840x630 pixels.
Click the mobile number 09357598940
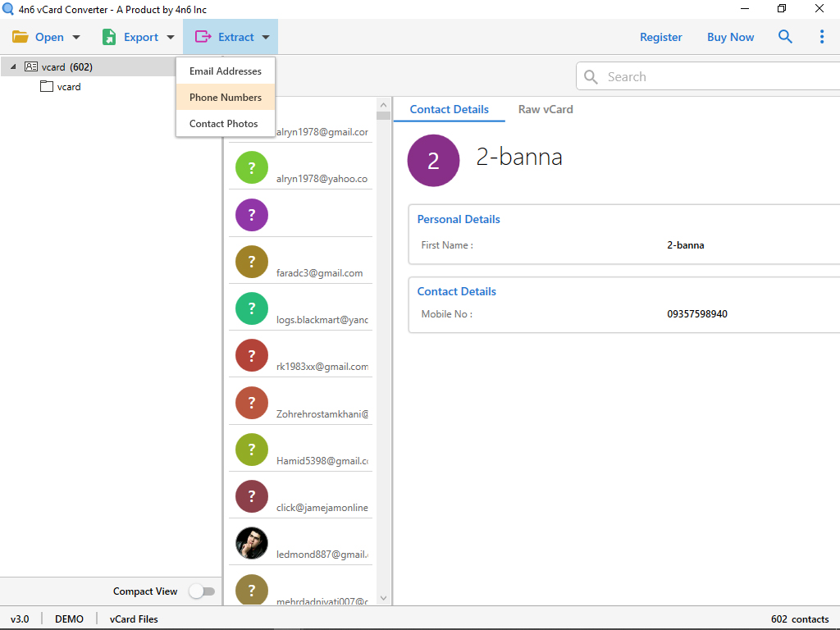tap(697, 314)
